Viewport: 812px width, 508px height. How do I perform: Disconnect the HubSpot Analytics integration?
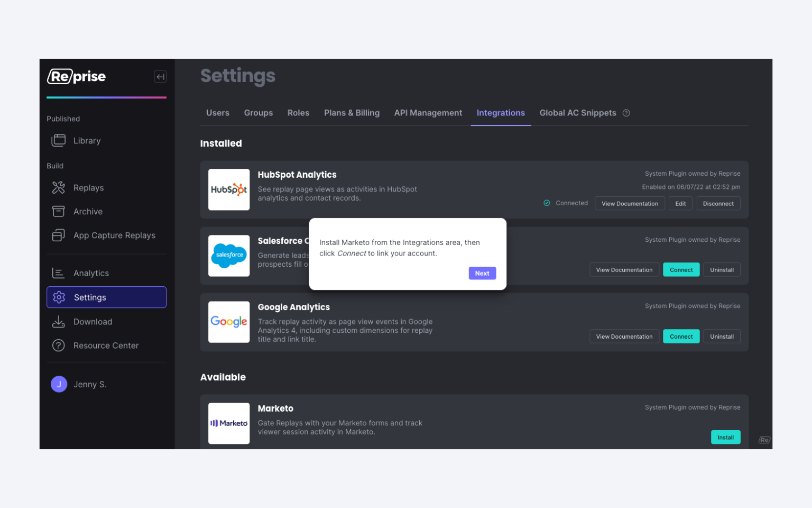[718, 204]
